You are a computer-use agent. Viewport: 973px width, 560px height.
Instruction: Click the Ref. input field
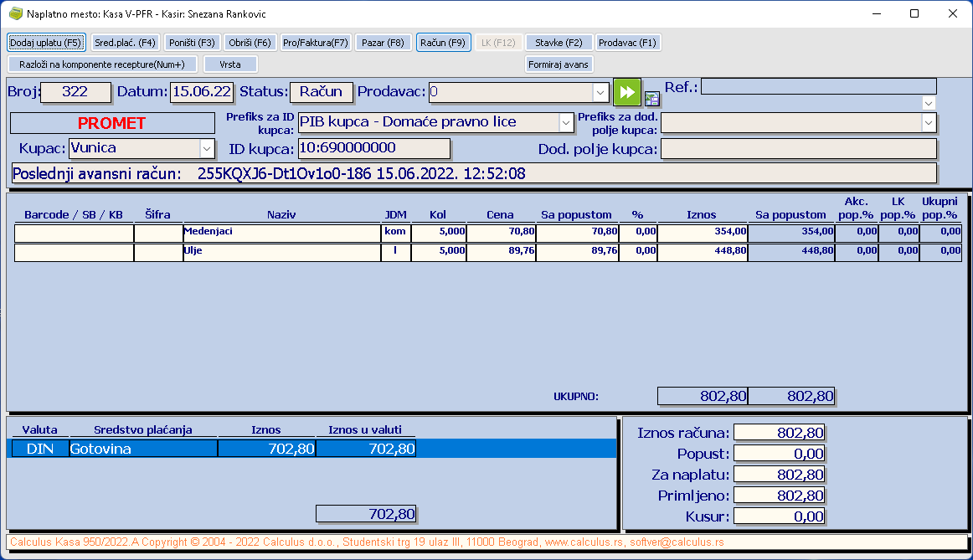(x=818, y=86)
